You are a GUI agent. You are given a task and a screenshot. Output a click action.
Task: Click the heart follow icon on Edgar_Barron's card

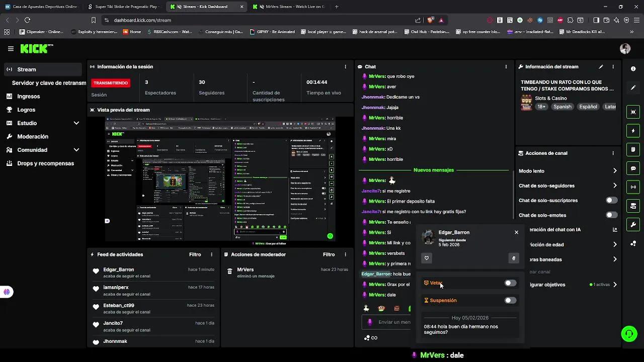pos(426,258)
